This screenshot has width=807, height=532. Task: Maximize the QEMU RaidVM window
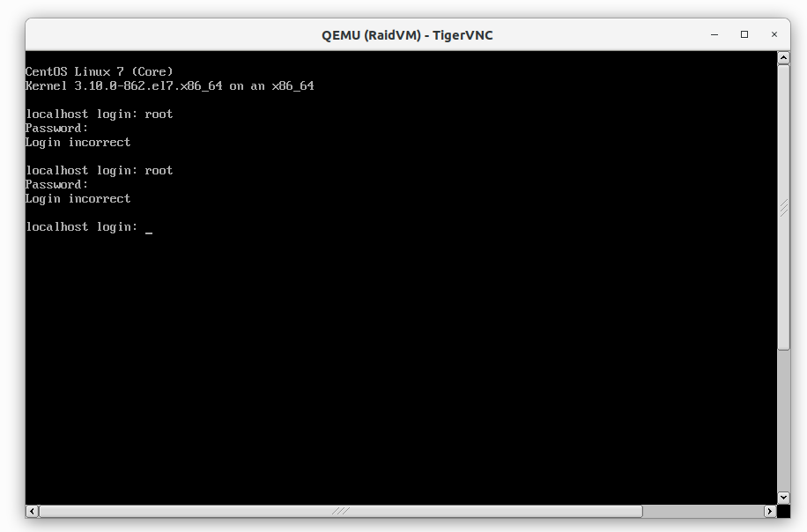click(744, 34)
